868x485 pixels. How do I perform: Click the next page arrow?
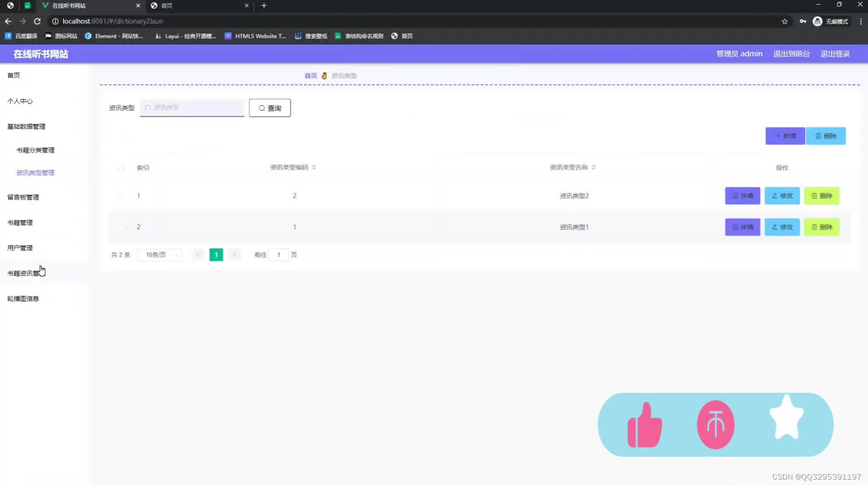coord(235,255)
